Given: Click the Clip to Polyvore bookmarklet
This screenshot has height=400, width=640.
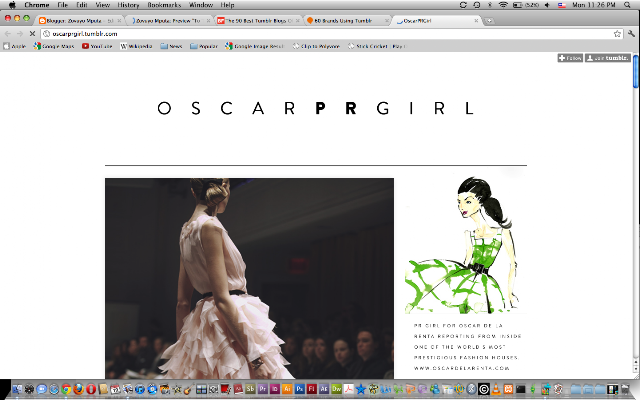Looking at the screenshot, I should click(316, 46).
